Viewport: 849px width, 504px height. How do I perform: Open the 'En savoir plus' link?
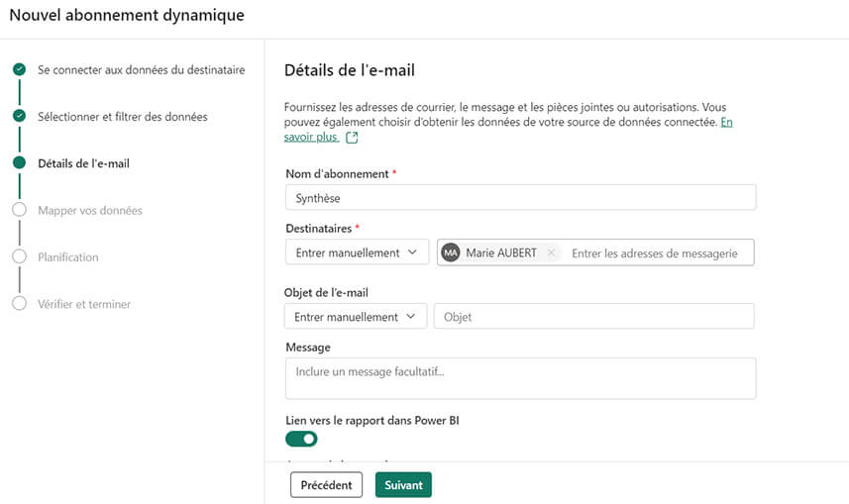(x=312, y=137)
